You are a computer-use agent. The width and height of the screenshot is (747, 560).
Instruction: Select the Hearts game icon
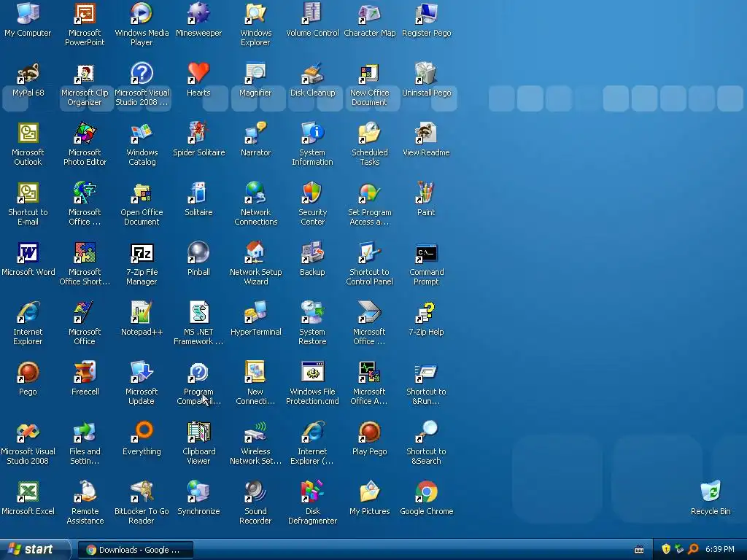pyautogui.click(x=198, y=74)
